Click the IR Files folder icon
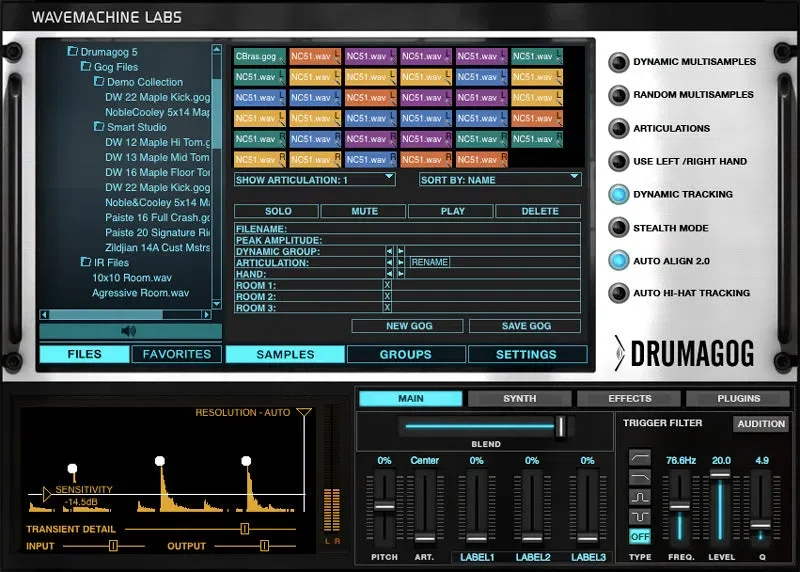 [x=86, y=262]
